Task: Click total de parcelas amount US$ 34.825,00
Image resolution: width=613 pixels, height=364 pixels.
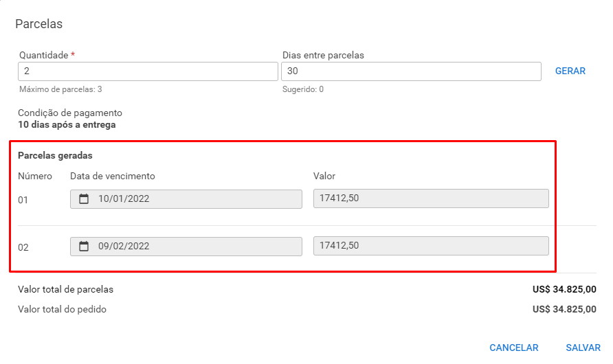Action: [x=564, y=289]
